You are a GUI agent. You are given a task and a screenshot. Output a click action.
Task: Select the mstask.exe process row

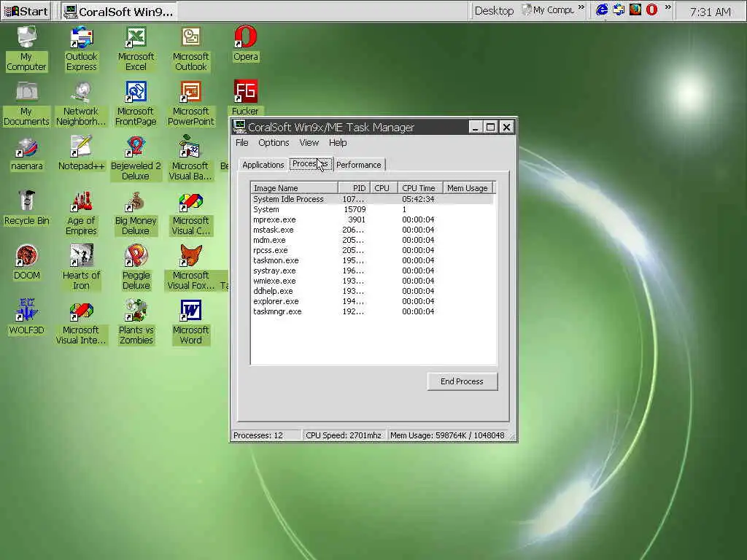373,230
